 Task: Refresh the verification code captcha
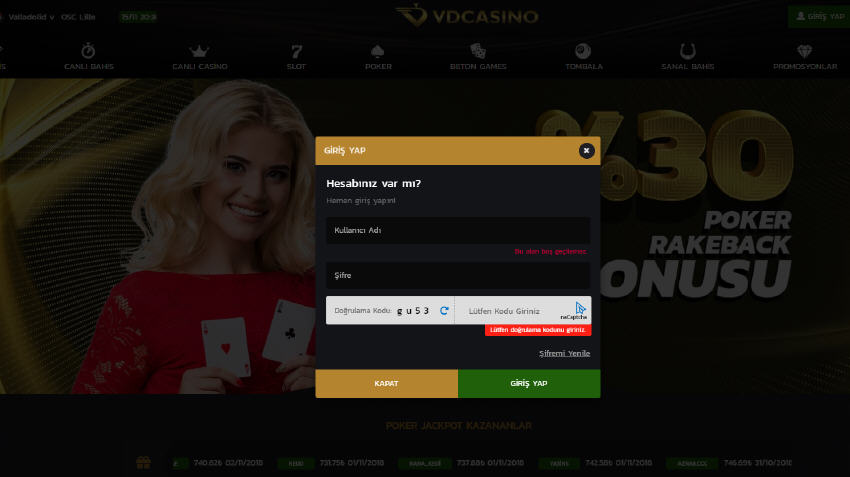point(444,311)
